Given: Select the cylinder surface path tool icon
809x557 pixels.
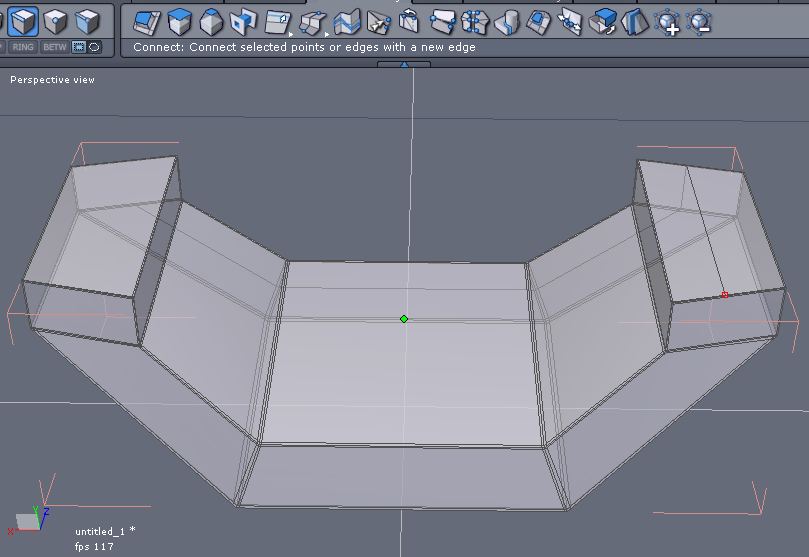Looking at the screenshot, I should tap(508, 23).
